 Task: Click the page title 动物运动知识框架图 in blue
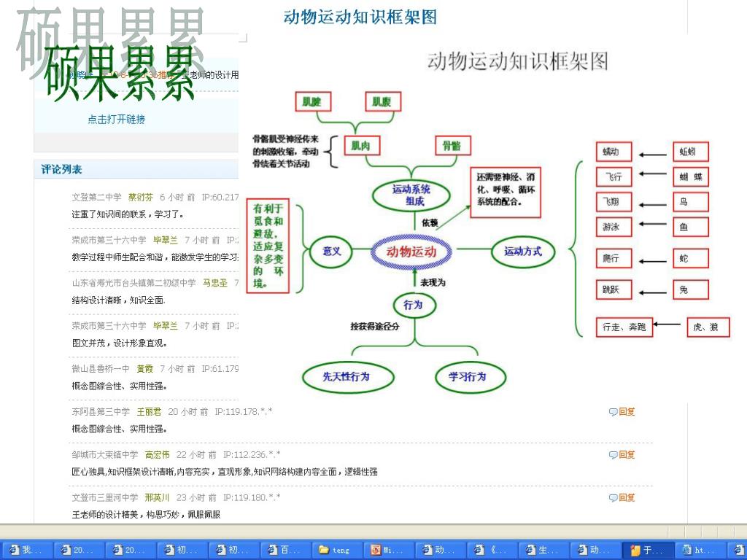pyautogui.click(x=360, y=17)
